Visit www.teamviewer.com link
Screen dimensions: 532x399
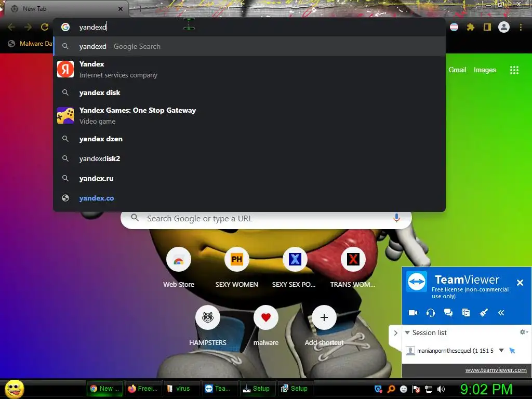pos(496,370)
